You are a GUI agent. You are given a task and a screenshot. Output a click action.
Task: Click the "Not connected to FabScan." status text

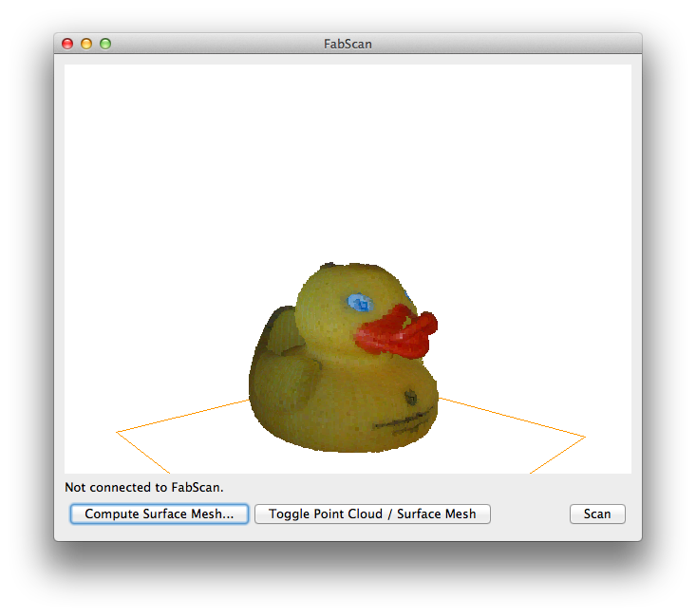click(x=143, y=487)
